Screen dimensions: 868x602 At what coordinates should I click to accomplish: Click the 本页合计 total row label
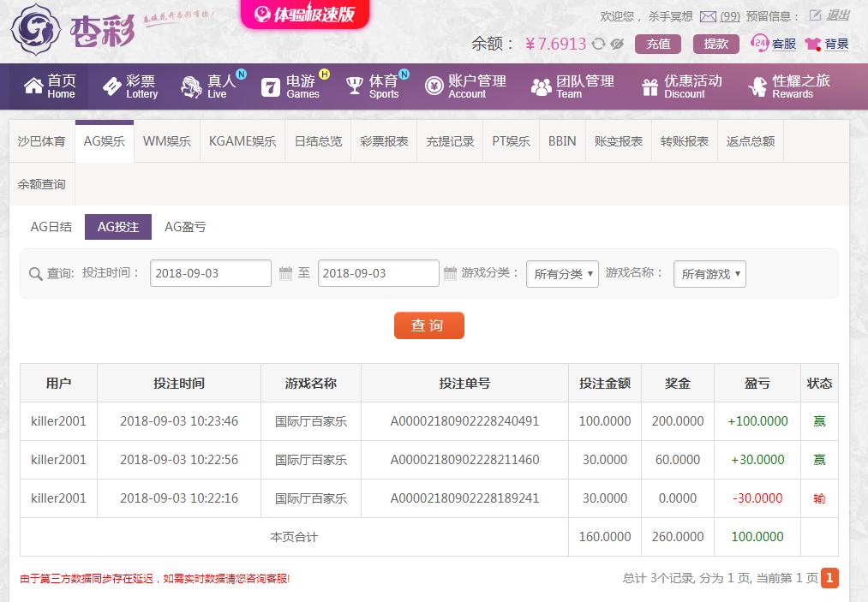point(294,537)
